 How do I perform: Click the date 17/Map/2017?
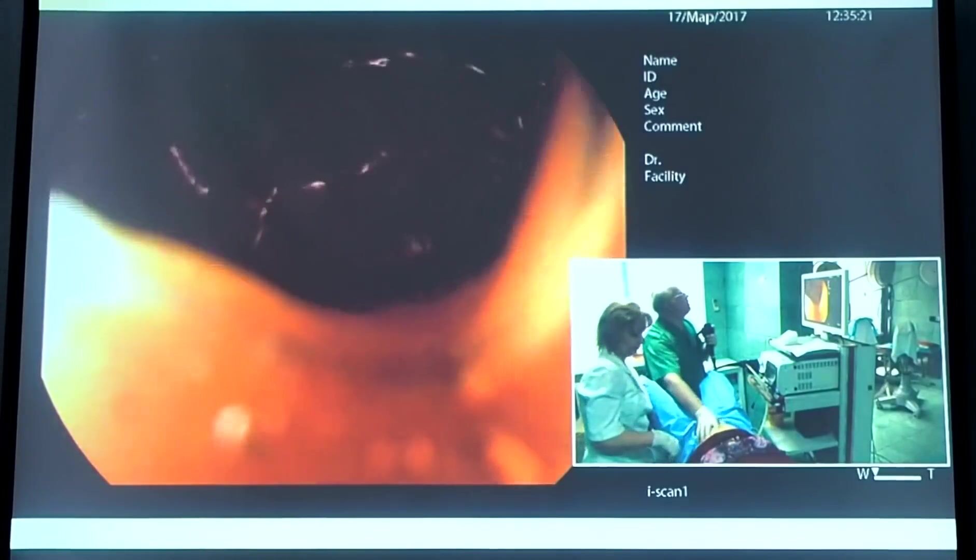tap(707, 17)
